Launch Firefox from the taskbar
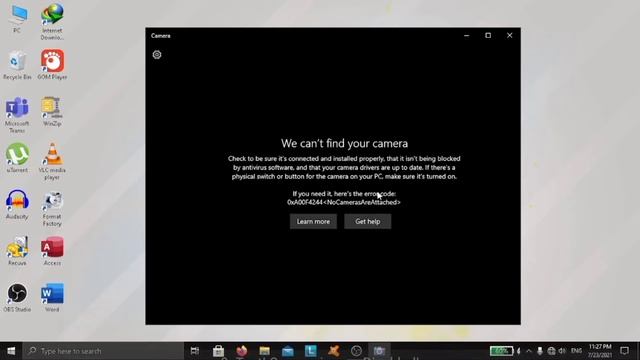Viewport: 640px width, 360px height. [x=242, y=351]
